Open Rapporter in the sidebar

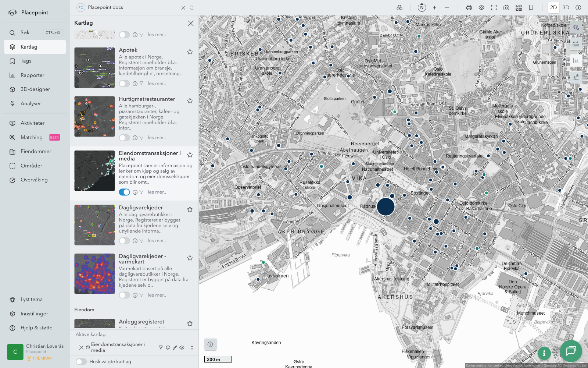[x=32, y=75]
